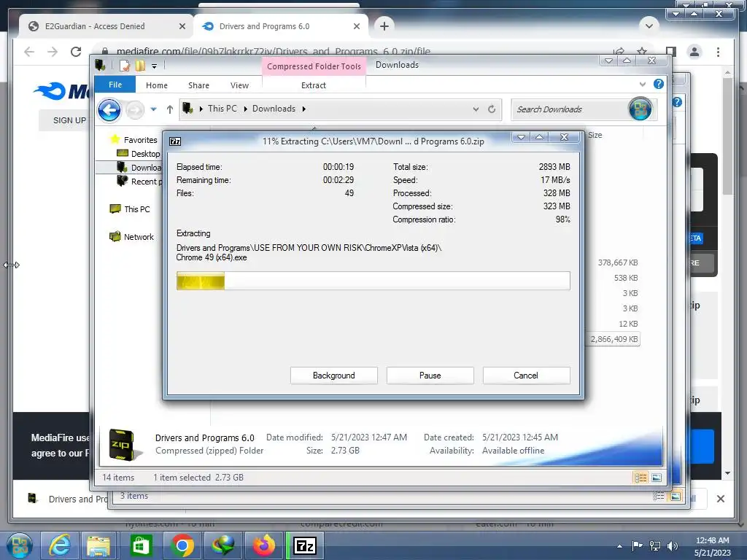747x560 pixels.
Task: Click the 378,667 KB size entry
Action: 617,262
